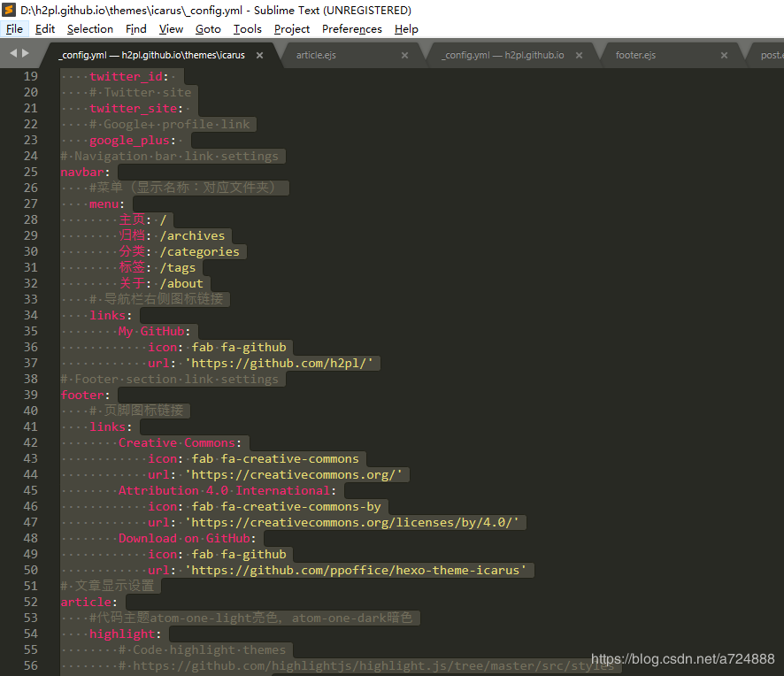Screen dimensions: 784x676
Task: Open the Edit menu
Action: coord(45,29)
